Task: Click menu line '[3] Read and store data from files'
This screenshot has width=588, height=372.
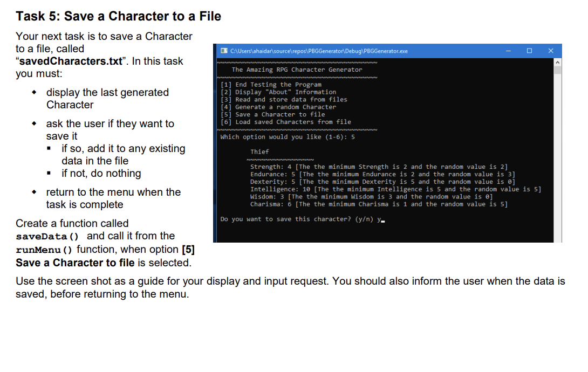Action: click(284, 100)
